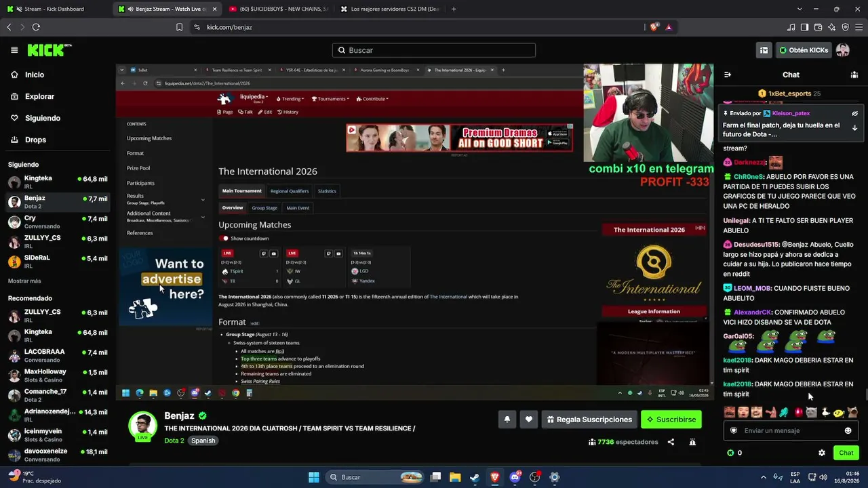Open the Kick hamburger sidebar menu
This screenshot has width=868, height=488.
[14, 50]
